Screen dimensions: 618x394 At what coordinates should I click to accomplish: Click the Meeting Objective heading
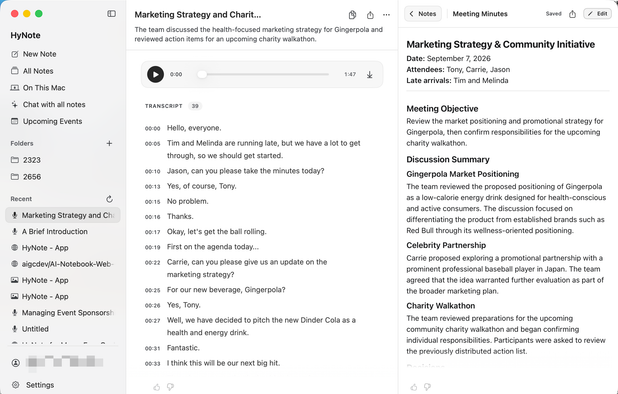(442, 109)
